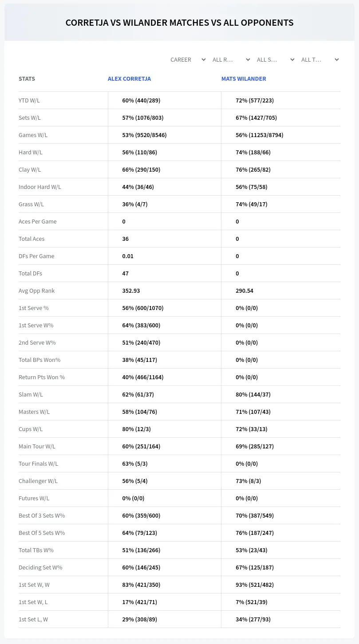Select the Avg Opp Rank row label
This screenshot has height=644, width=359.
(37, 291)
